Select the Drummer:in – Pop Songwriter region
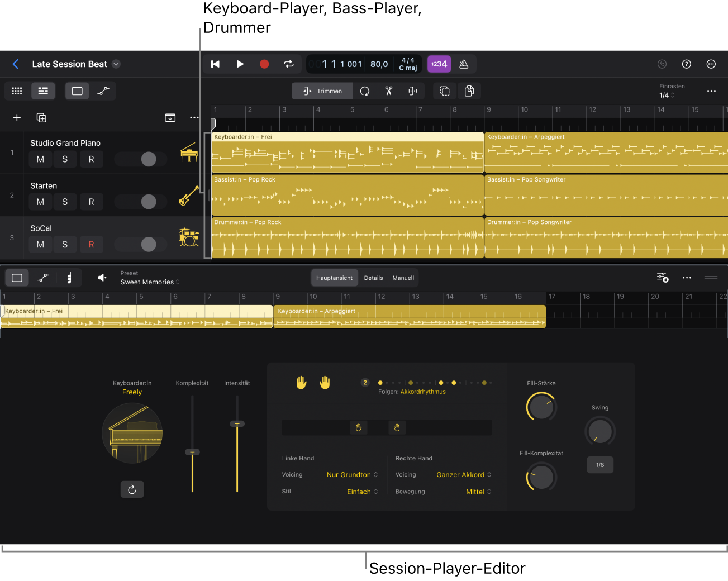This screenshot has width=728, height=581. click(x=606, y=238)
